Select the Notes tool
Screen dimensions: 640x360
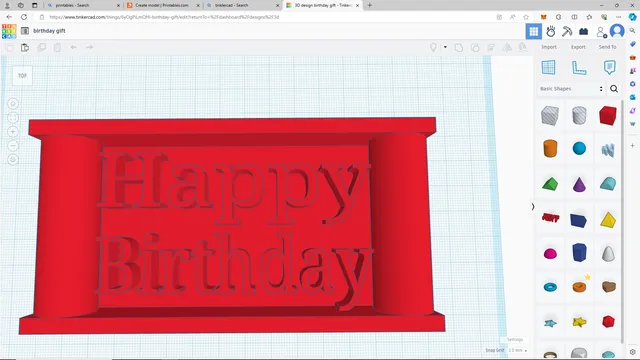pos(609,67)
